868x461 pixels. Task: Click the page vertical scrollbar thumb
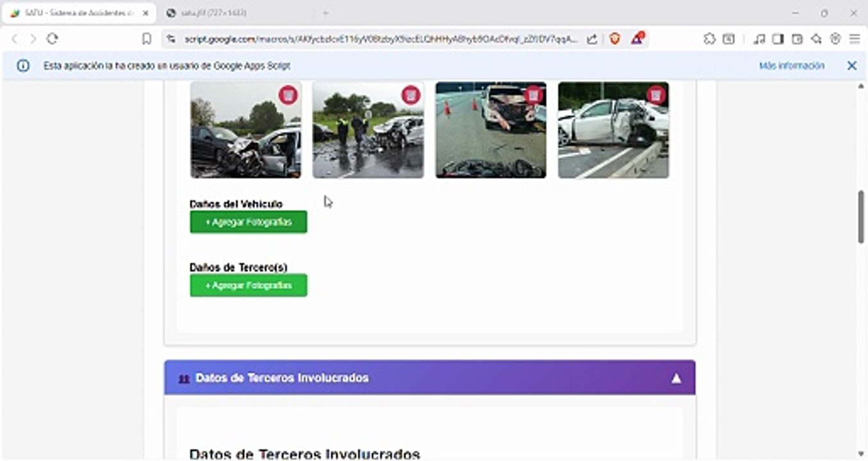pyautogui.click(x=862, y=216)
